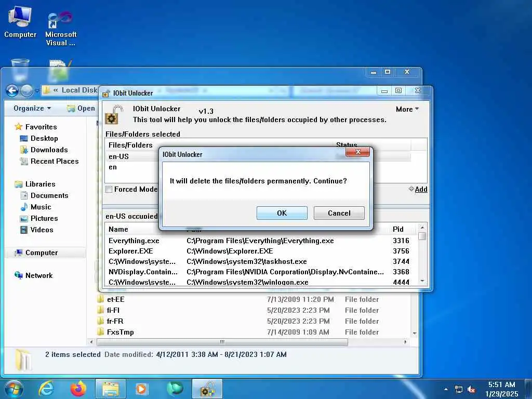Select the winlogon.exe path row
Image resolution: width=532 pixels, height=399 pixels.
tap(261, 282)
